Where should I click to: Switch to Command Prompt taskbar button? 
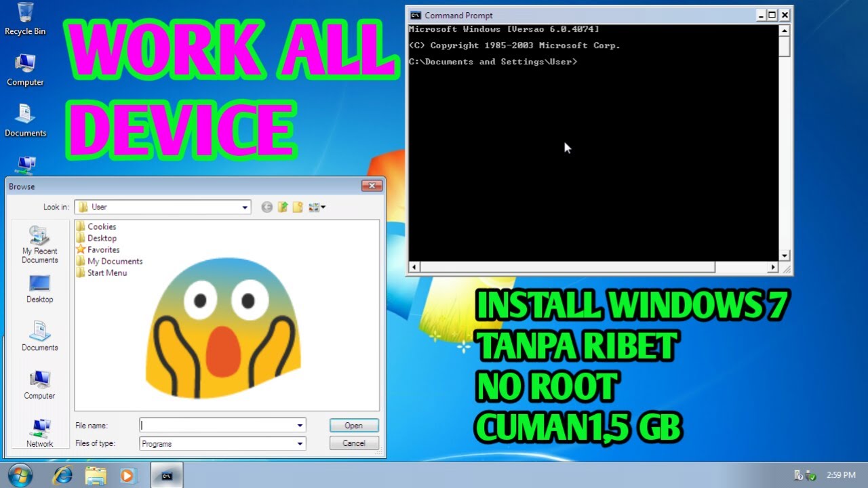[166, 476]
